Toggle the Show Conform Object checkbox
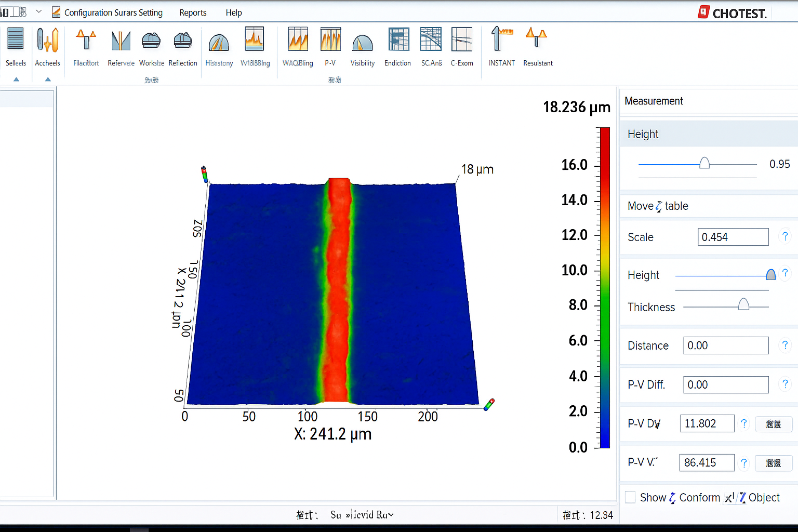Screen dimensions: 798x532 630,497
